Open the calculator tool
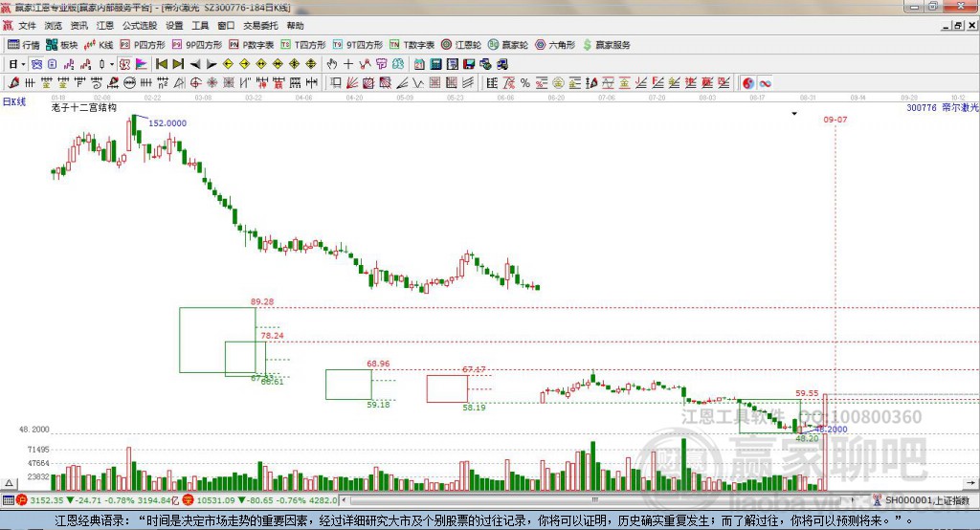The image size is (980, 530). click(435, 64)
